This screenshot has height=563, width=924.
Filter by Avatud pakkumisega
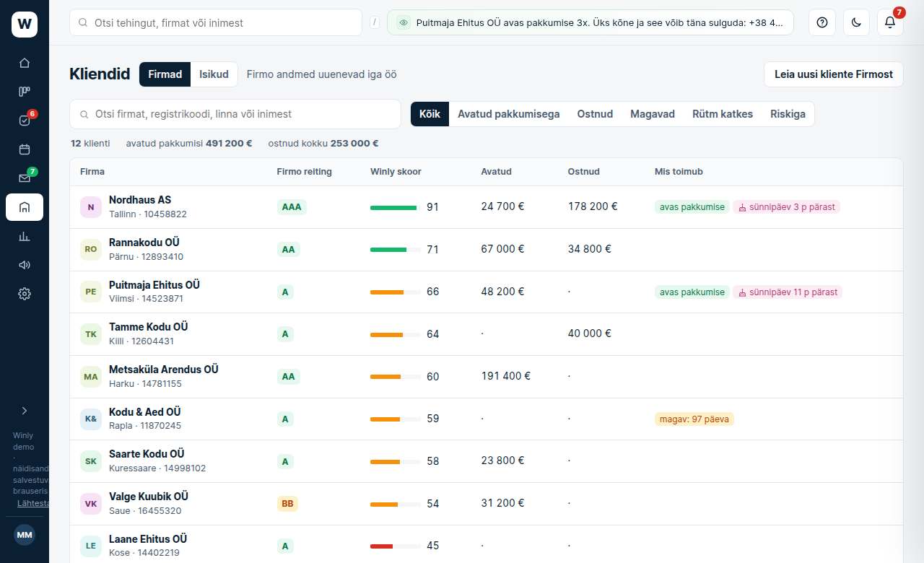coord(508,114)
